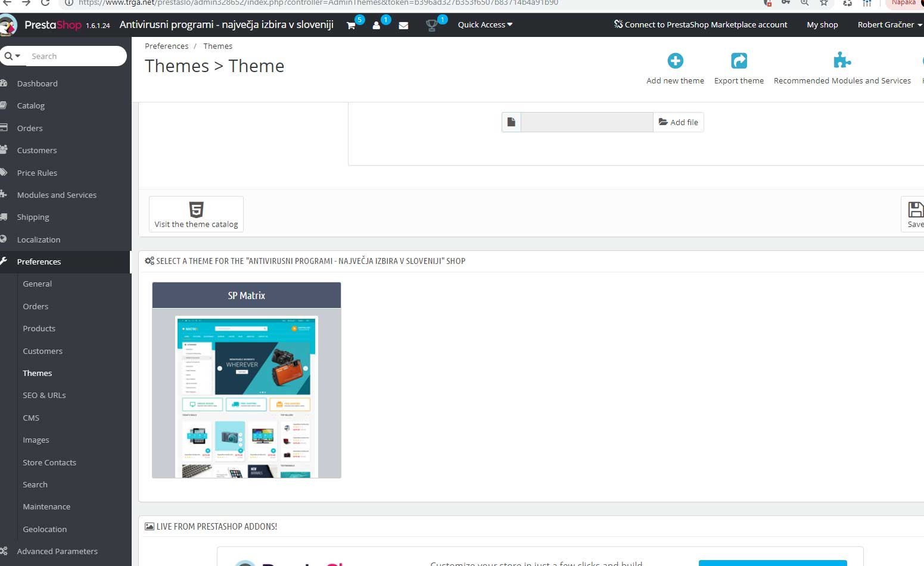Open General under Preferences
The width and height of the screenshot is (924, 566).
click(37, 284)
